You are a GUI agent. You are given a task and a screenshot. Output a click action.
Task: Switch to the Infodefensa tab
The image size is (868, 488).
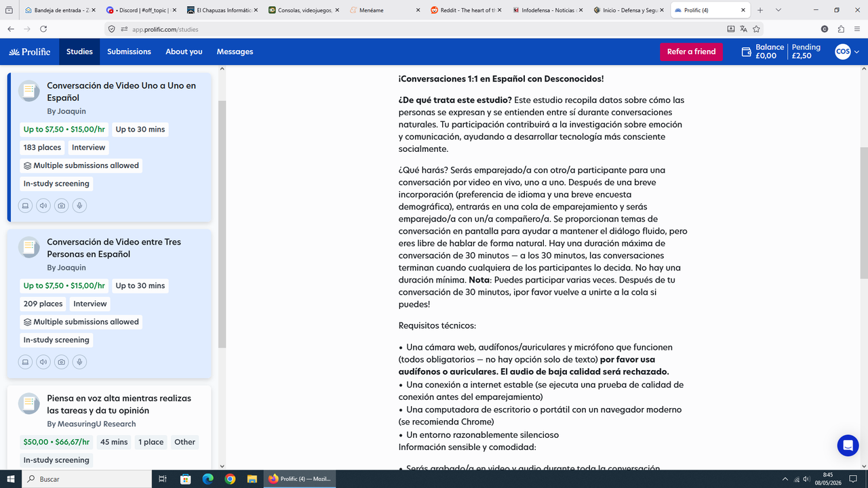coord(548,10)
